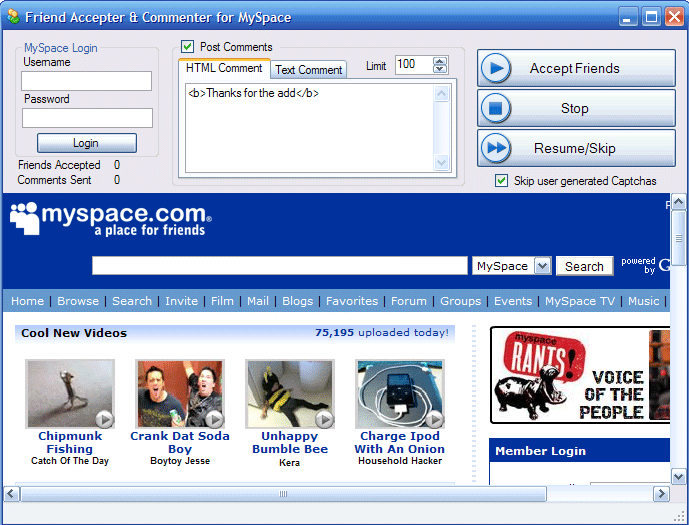Click the web page Search button
The height and width of the screenshot is (525, 689).
(x=584, y=266)
